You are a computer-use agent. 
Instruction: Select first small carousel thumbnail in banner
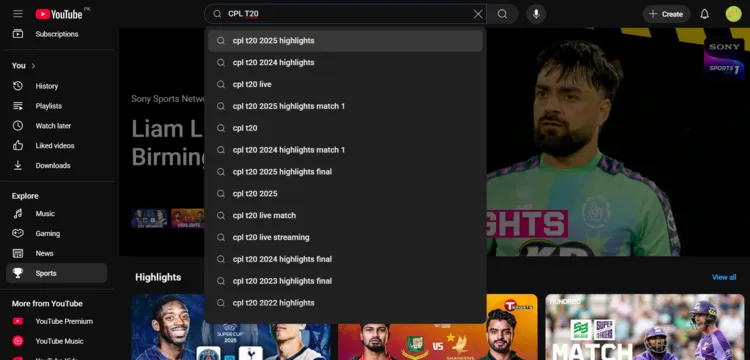[149, 218]
